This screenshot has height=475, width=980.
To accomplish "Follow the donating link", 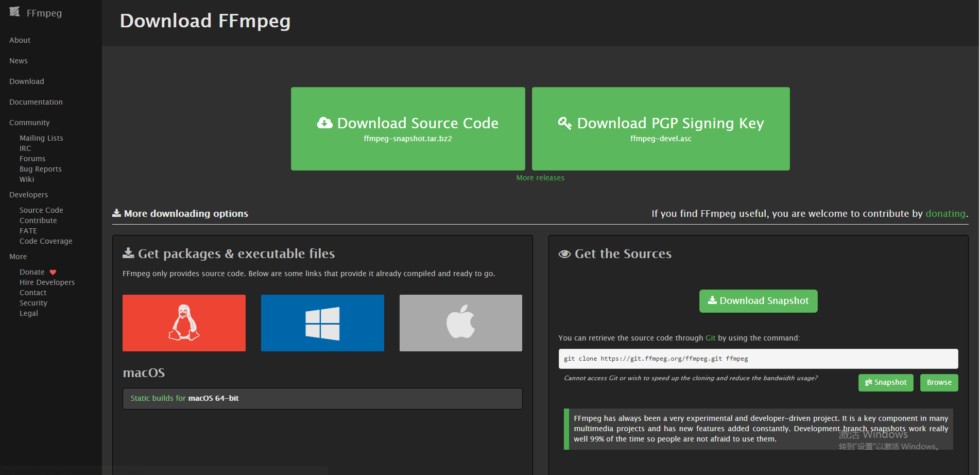I will (x=945, y=213).
